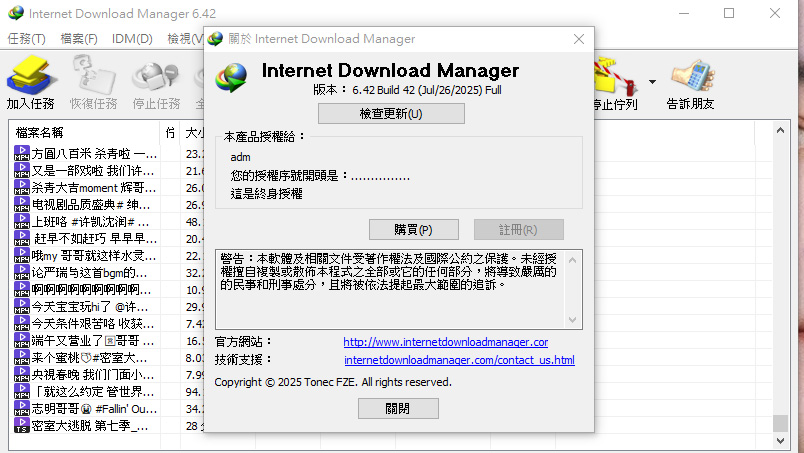Open the contact_us.html technical support link
This screenshot has height=453, width=804.
[x=459, y=360]
